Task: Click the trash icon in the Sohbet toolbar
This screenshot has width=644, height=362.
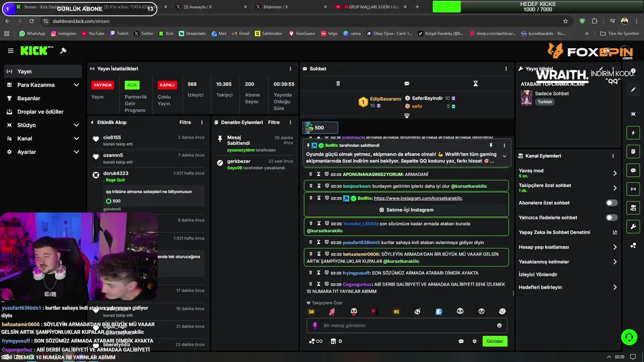Action: pyautogui.click(x=338, y=83)
